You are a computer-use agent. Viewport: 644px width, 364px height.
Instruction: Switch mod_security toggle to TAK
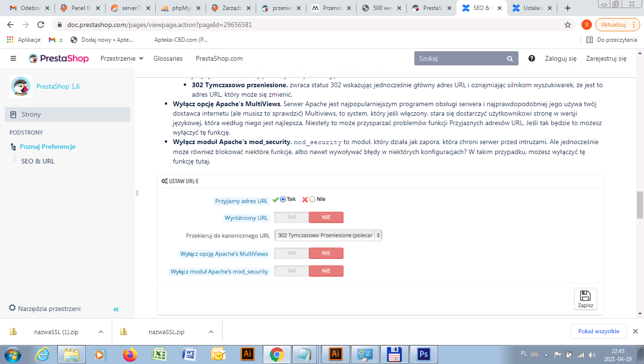(x=292, y=271)
